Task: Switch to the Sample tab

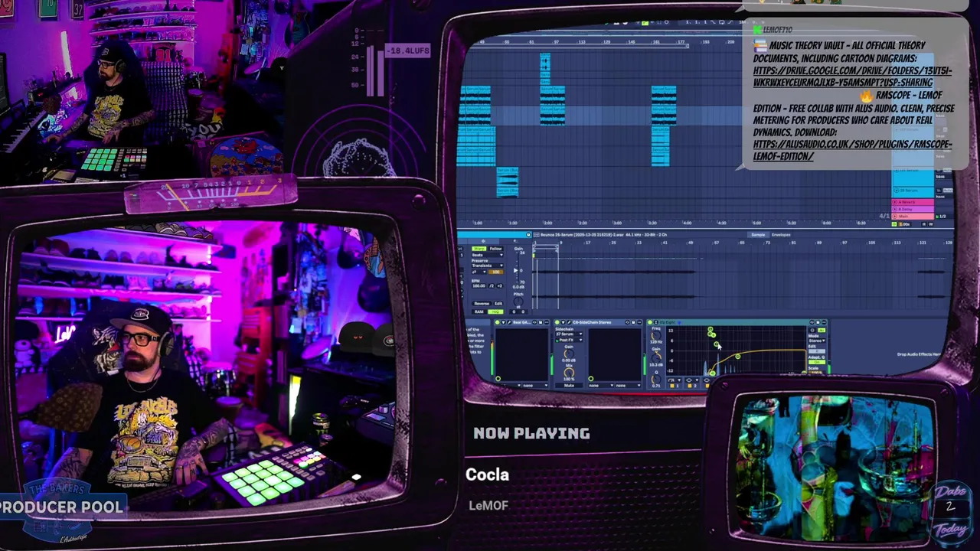Action: pos(758,234)
